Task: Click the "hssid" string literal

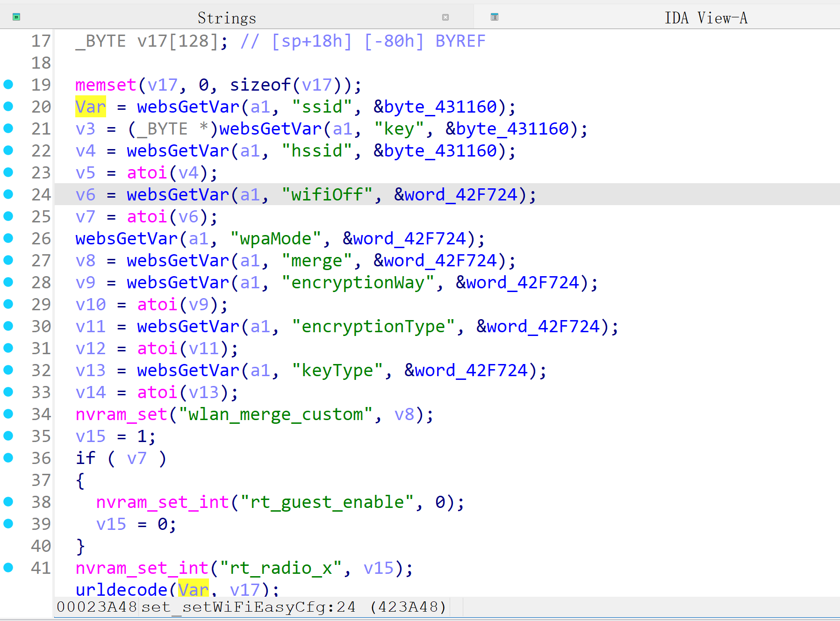Action: click(x=317, y=150)
